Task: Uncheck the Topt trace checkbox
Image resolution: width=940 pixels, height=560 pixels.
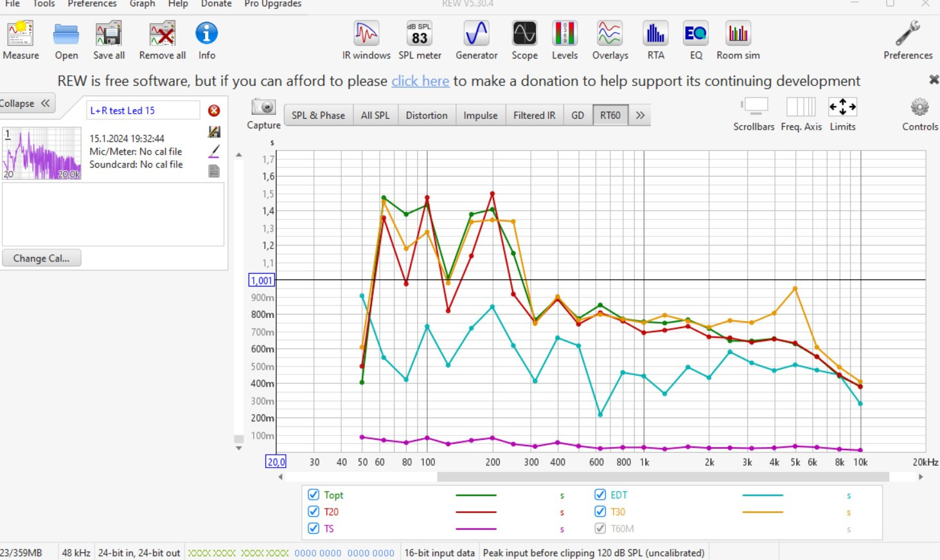Action: pos(314,494)
